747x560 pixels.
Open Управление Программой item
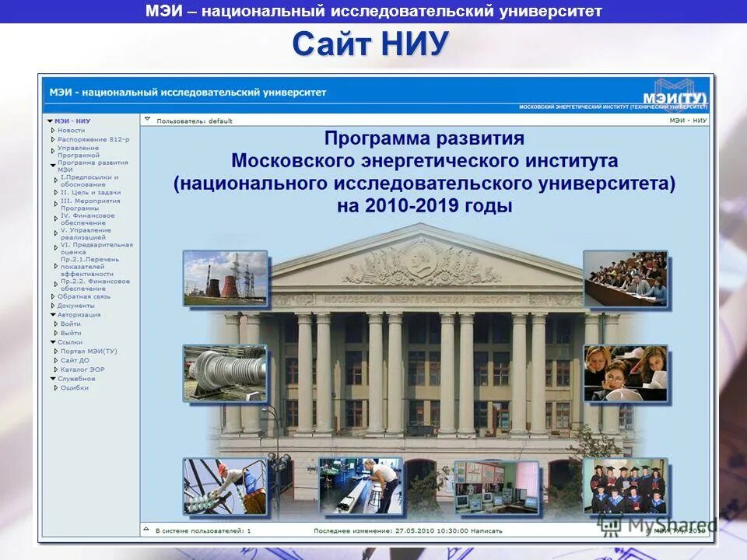[79, 152]
